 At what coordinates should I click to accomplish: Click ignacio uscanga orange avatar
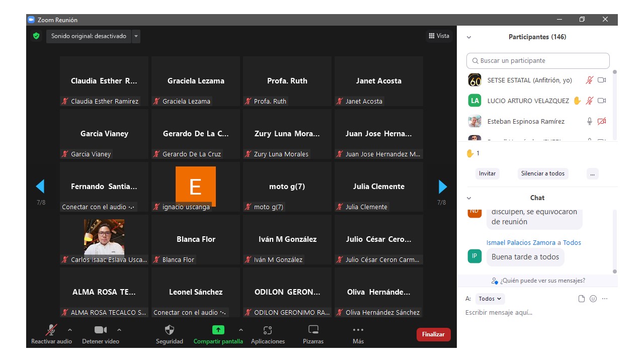coord(196,187)
